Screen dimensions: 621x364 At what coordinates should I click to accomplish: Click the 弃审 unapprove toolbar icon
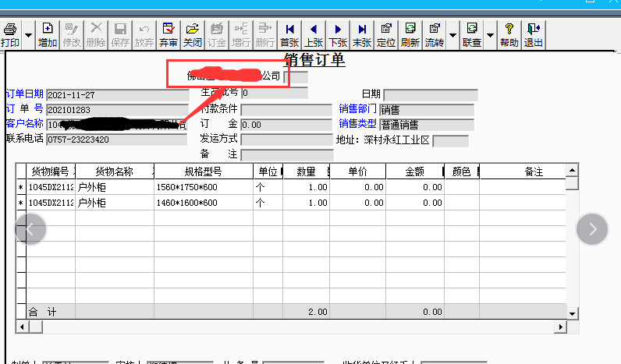pyautogui.click(x=169, y=35)
